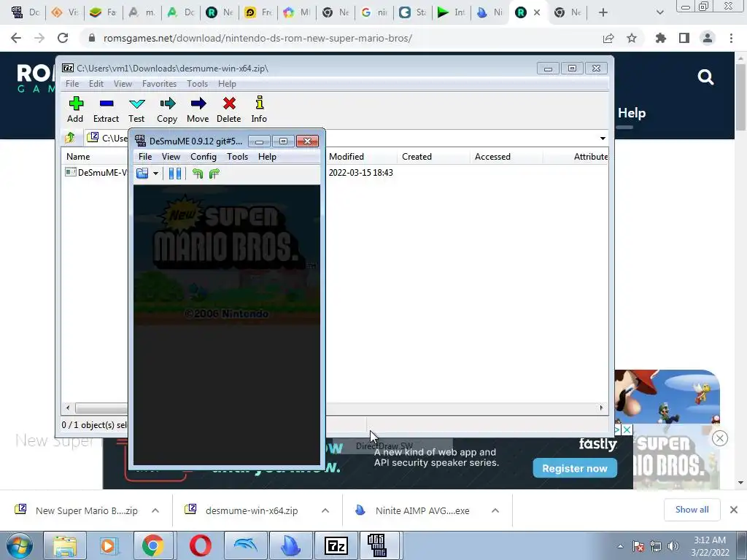The height and width of the screenshot is (560, 747).
Task: Click the 7-Zip horizontal scroll left arrow
Action: click(68, 408)
